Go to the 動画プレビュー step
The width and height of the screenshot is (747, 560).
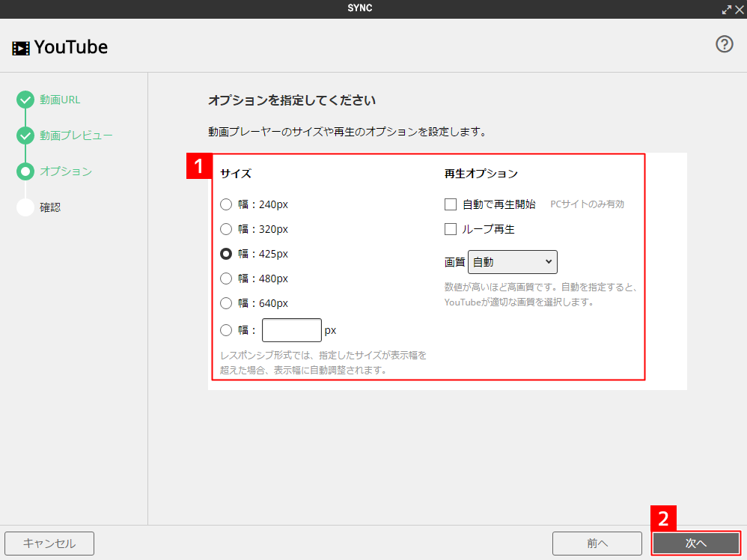point(76,136)
